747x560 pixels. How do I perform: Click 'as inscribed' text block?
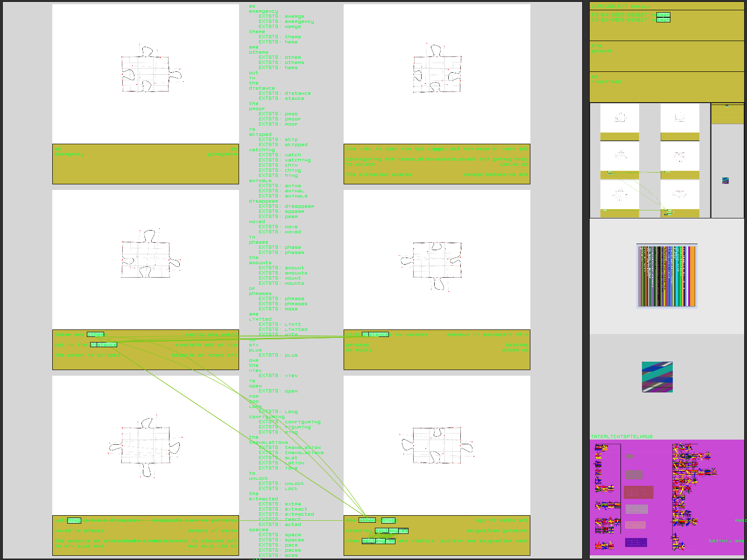point(606,79)
